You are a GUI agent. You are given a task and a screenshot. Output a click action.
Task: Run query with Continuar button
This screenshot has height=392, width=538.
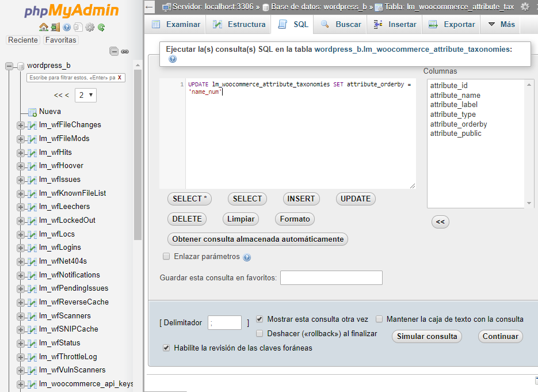pos(500,336)
